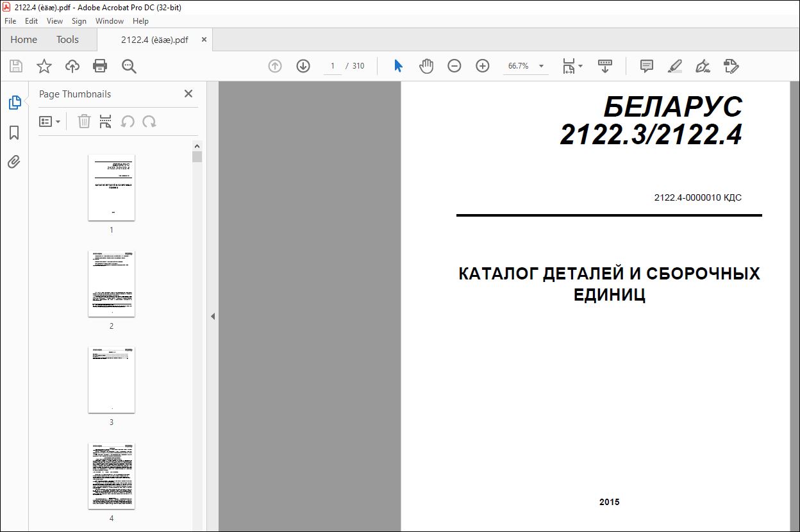Select the 2122.4 pdf document tab
Viewport: 800px width, 532px height.
(154, 40)
